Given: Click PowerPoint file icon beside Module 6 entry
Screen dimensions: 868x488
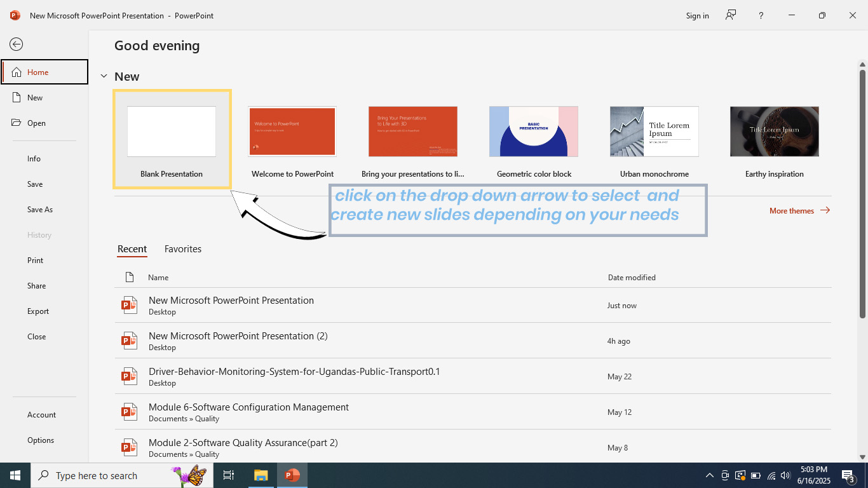Looking at the screenshot, I should (x=130, y=412).
